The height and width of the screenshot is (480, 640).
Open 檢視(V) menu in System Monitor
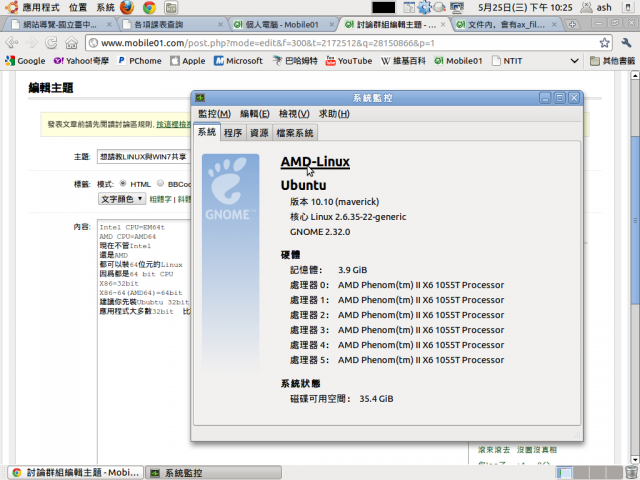coord(294,114)
